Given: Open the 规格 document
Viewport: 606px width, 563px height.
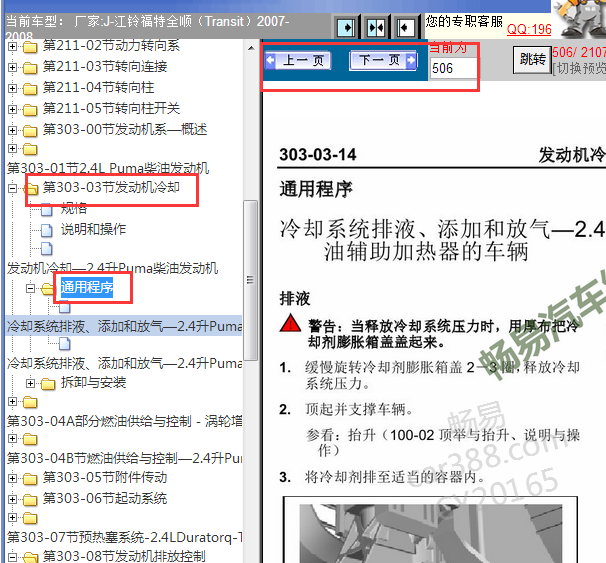Looking at the screenshot, I should point(74,208).
